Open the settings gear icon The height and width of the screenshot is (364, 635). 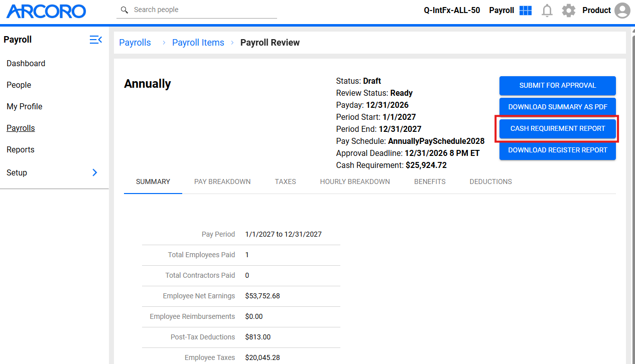[569, 11]
